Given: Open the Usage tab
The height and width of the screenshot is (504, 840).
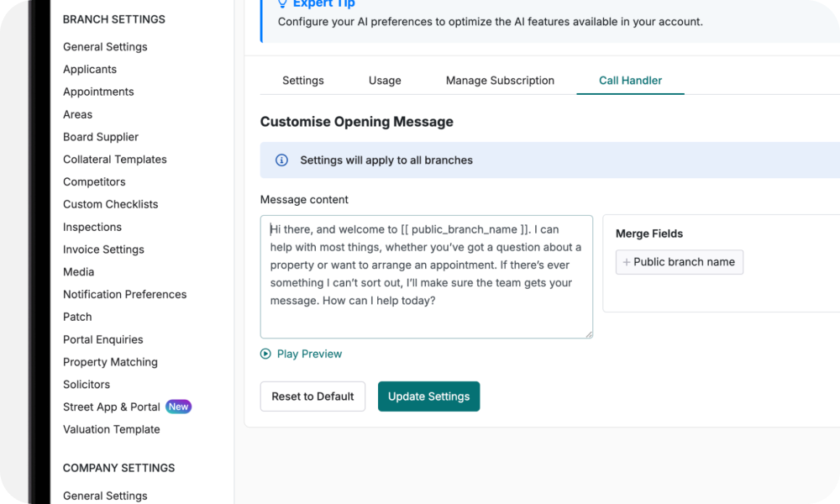Looking at the screenshot, I should point(384,80).
